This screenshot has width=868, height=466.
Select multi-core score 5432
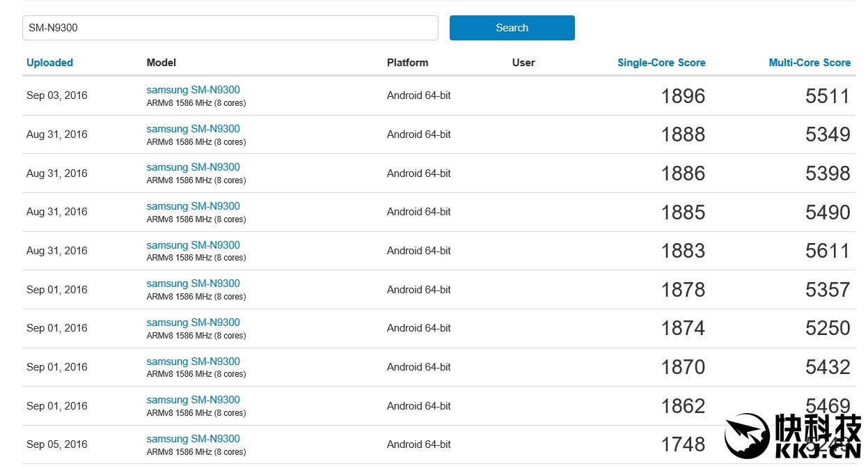(x=828, y=367)
